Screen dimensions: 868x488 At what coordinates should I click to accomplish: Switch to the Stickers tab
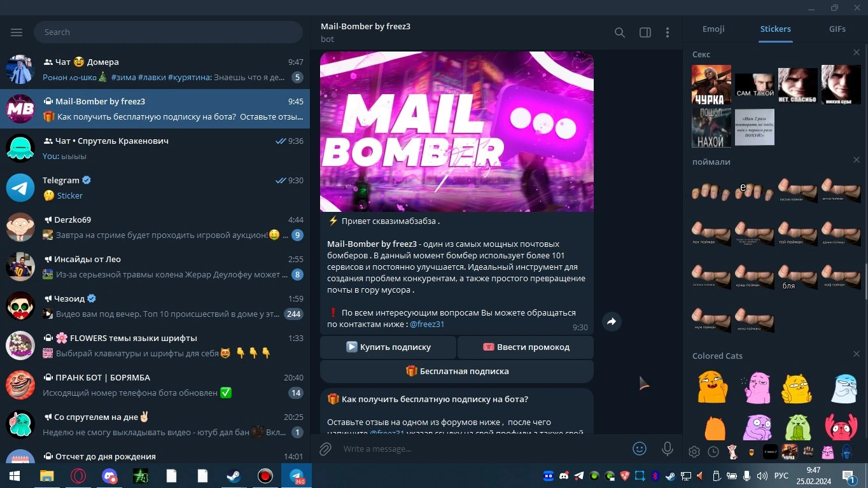coord(775,29)
